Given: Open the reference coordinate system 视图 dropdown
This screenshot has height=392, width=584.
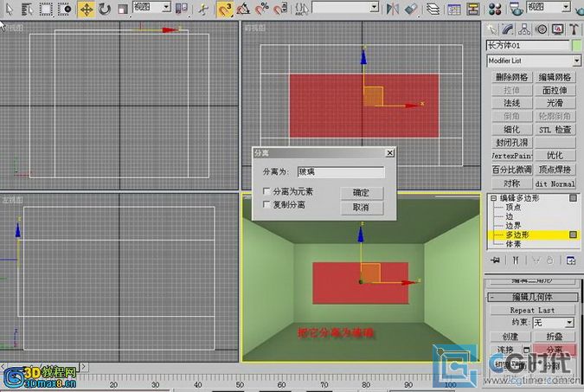Looking at the screenshot, I should click(167, 7).
